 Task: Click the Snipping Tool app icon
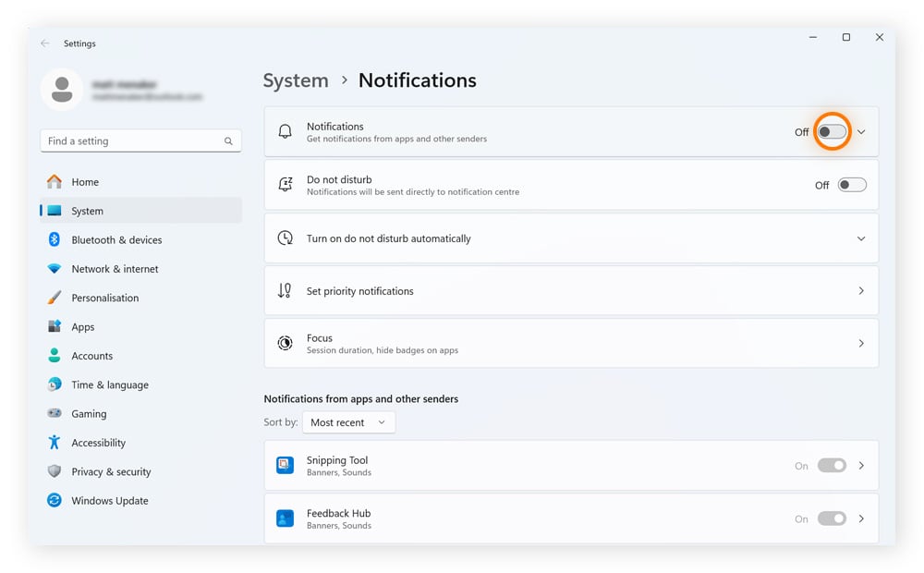pos(286,466)
